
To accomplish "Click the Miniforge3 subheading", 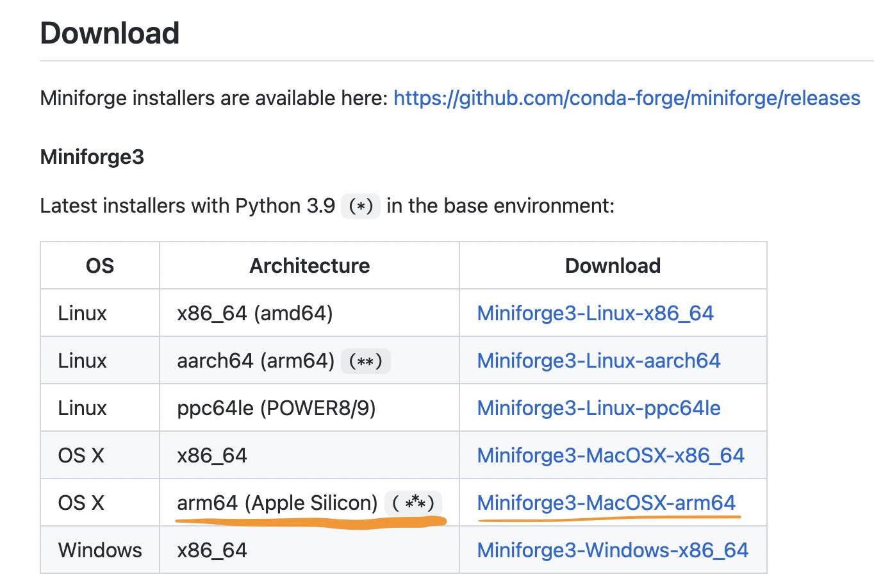I will pos(92,156).
